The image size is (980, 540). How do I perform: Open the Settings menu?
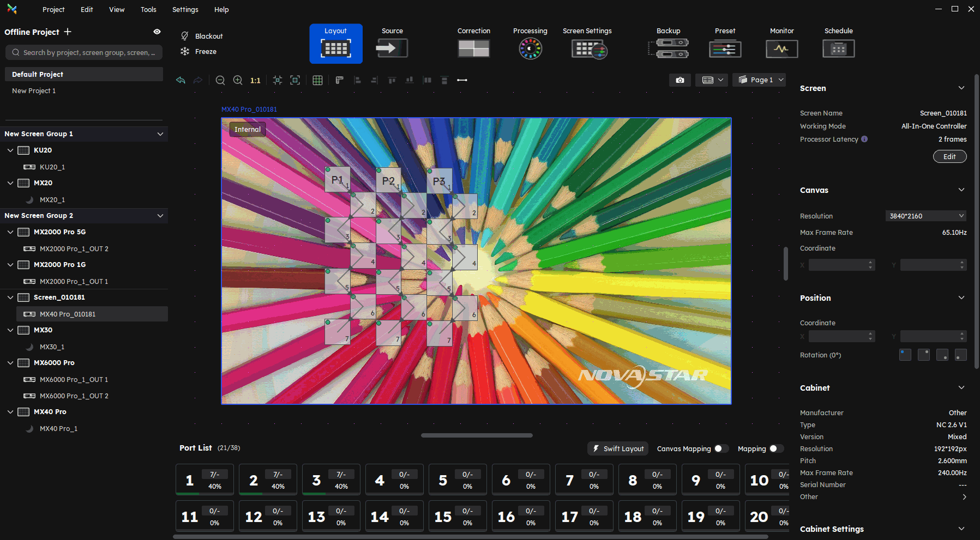185,9
